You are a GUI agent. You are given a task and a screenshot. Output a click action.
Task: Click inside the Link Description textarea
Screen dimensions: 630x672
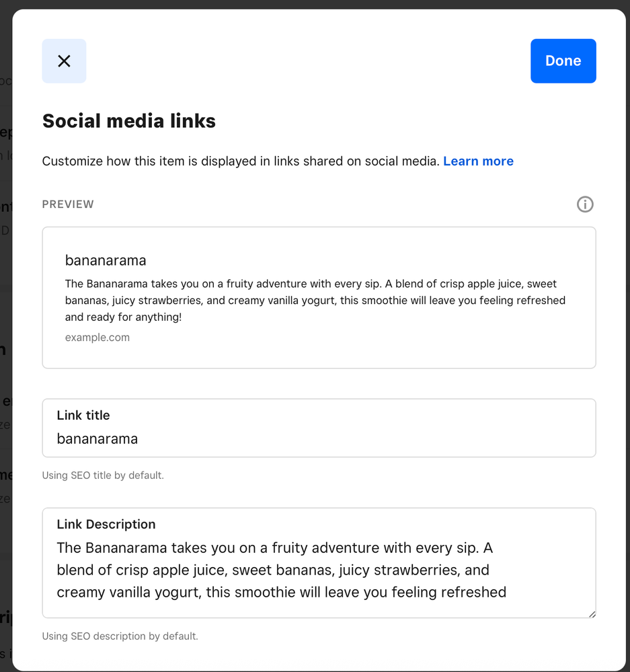pyautogui.click(x=319, y=570)
